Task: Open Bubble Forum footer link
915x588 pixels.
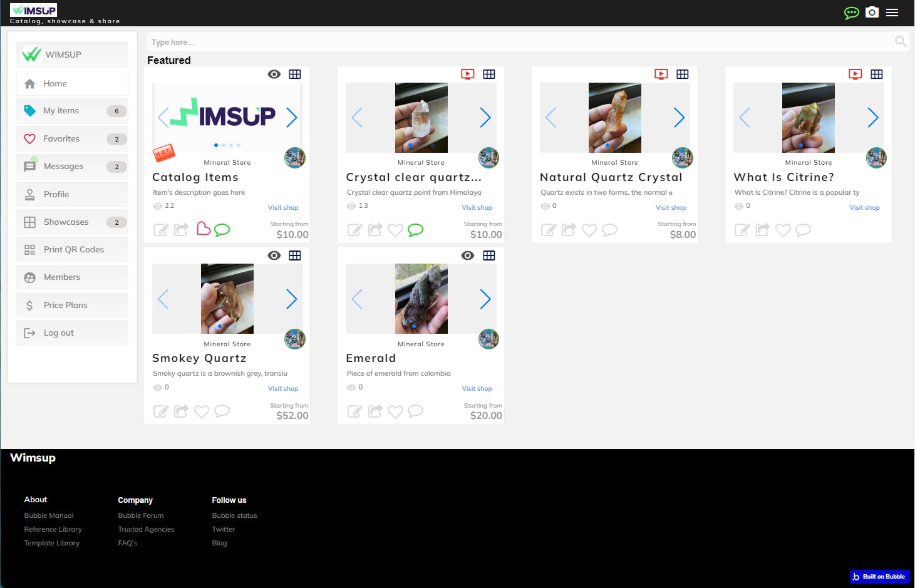Action: point(141,515)
